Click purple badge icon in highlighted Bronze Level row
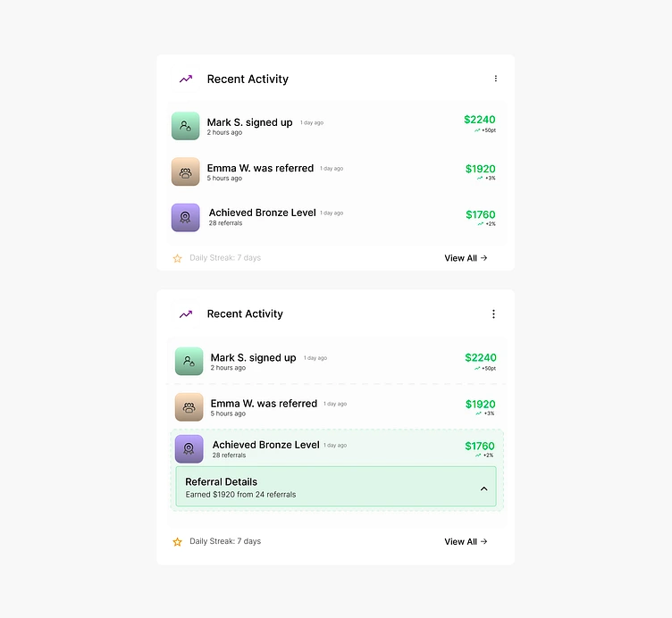 pyautogui.click(x=189, y=449)
